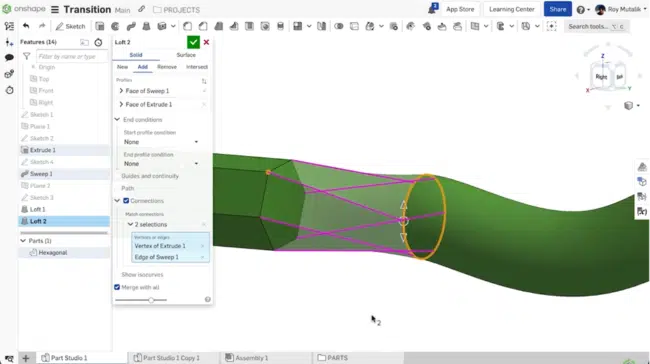Select the Intersect operation tab
The image size is (650, 364).
click(197, 67)
